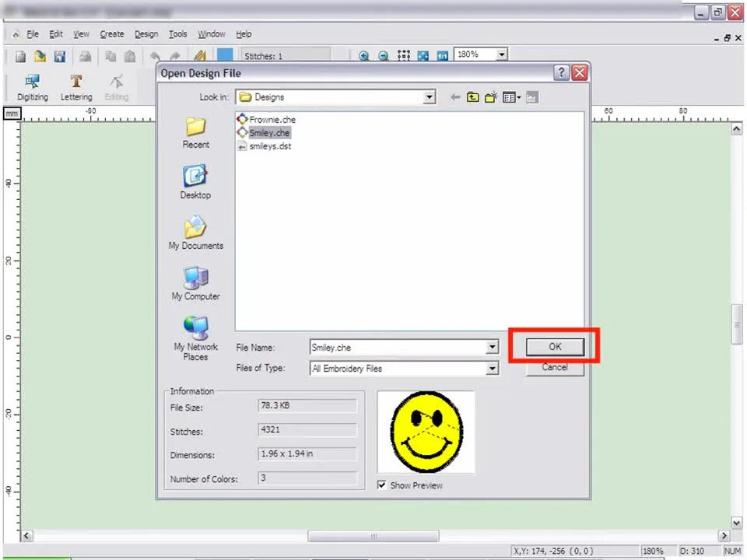Click the 1.96 x 1.94 in Dimensions field

click(307, 453)
